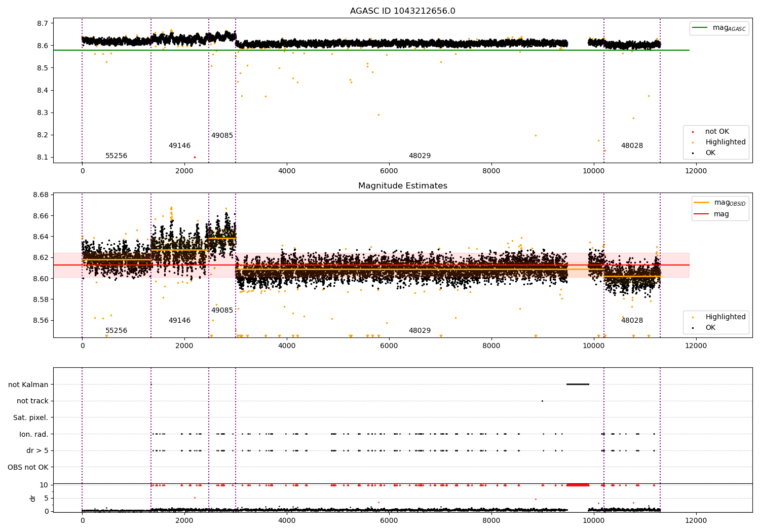The height and width of the screenshot is (532, 760).
Task: Click "Highlighted" in the Magnitude Estimates legend
Action: coord(725,317)
